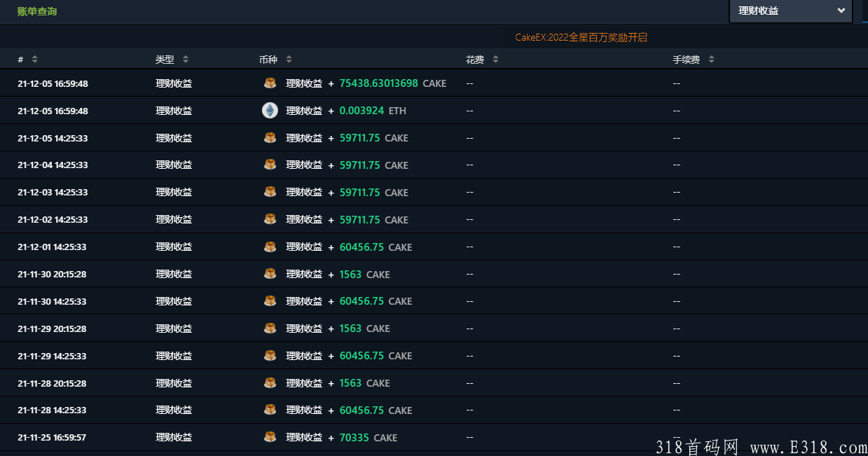The width and height of the screenshot is (868, 456).
Task: Select timestamp 21-11-30 20:15:28
Action: 52,275
